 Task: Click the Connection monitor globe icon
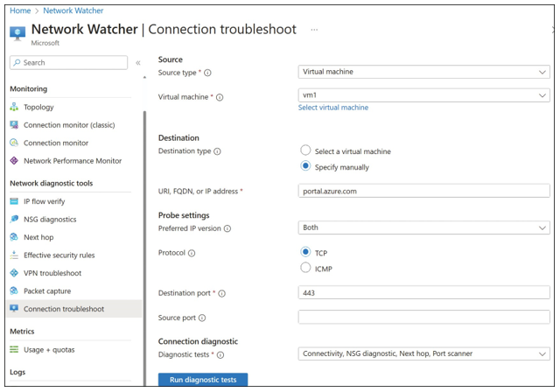pos(14,143)
